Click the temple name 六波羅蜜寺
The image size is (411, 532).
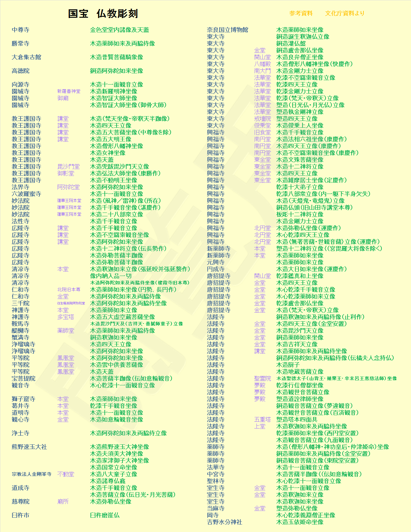click(x=26, y=194)
